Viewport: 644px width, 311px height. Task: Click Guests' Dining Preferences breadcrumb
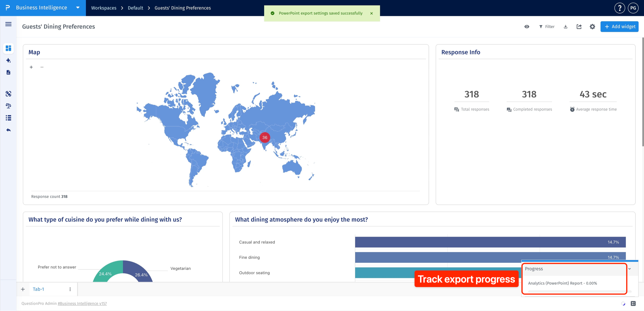183,8
